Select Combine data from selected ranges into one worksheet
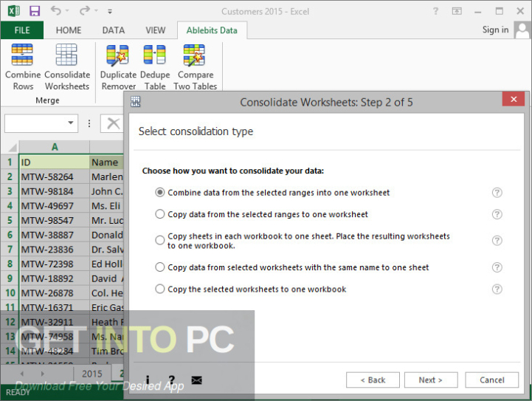Viewport: 532px width, 401px height. (160, 193)
